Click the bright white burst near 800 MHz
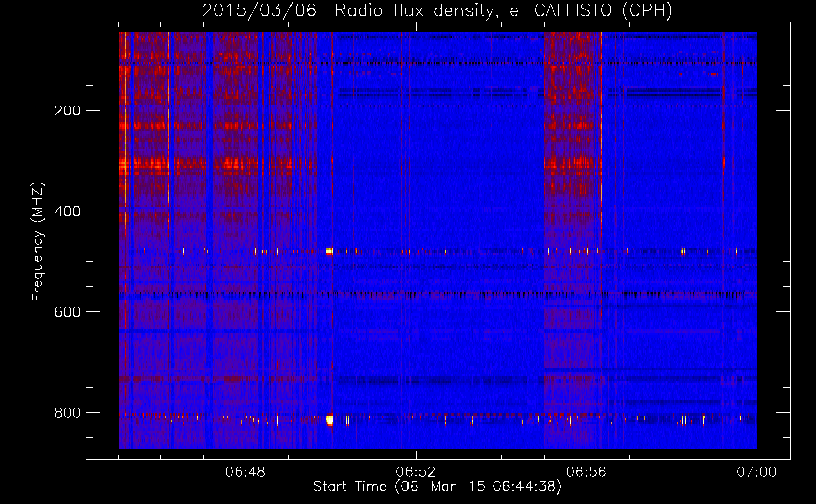 329,420
